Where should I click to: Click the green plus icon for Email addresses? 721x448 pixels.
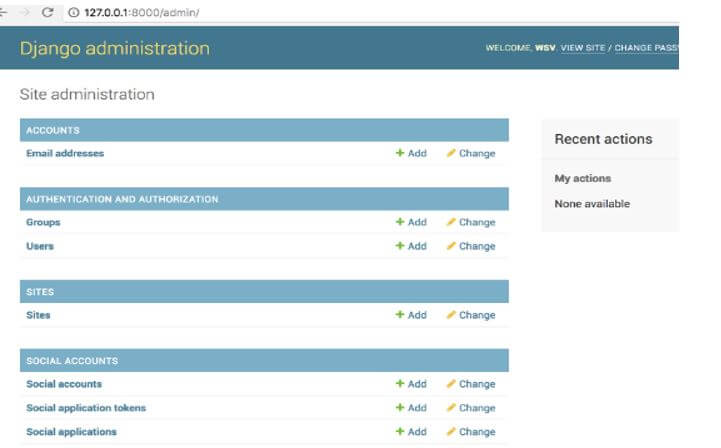pyautogui.click(x=400, y=153)
